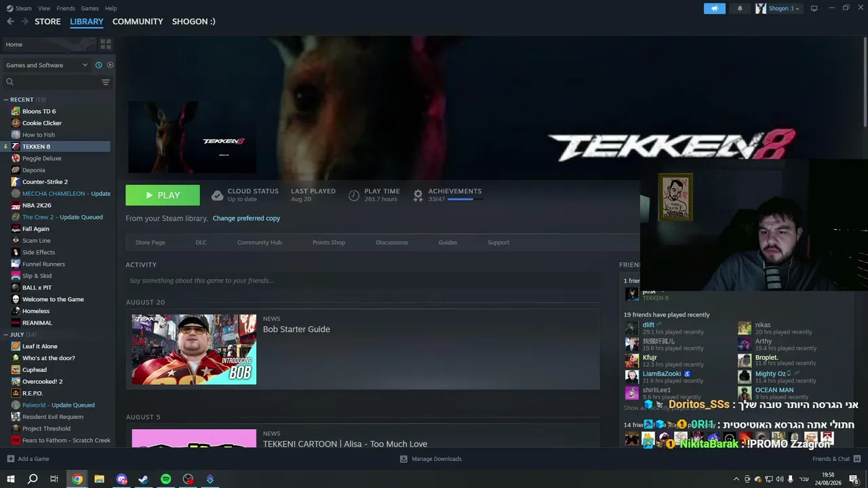Open the Games menu
Image resolution: width=868 pixels, height=488 pixels.
coord(90,8)
